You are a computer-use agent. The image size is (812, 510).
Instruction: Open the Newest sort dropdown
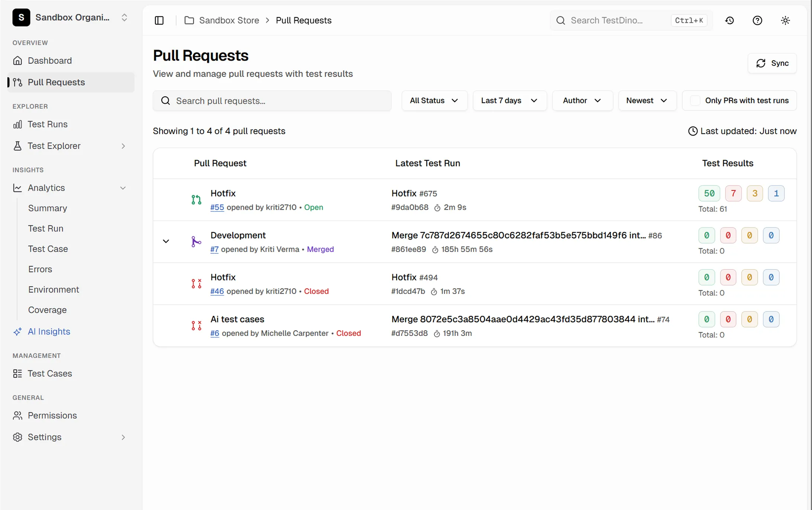[x=647, y=101]
